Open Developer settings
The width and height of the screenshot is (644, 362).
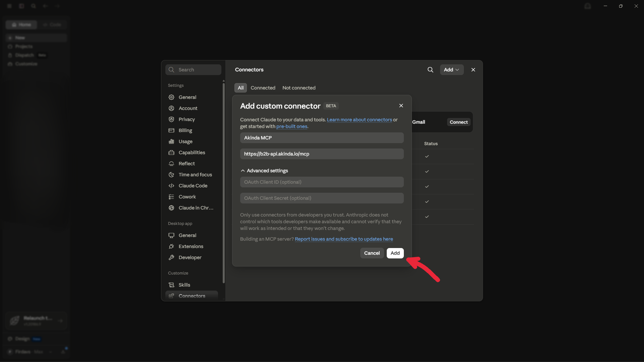click(192, 257)
